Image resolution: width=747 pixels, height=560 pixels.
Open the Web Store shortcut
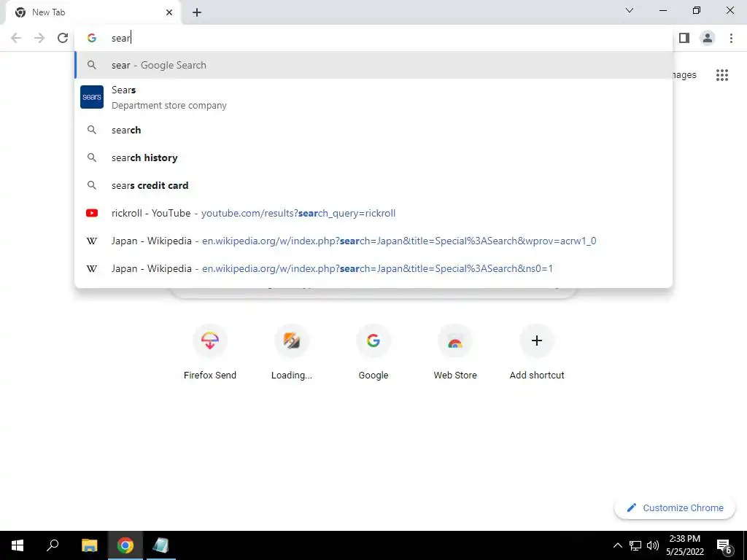point(455,352)
